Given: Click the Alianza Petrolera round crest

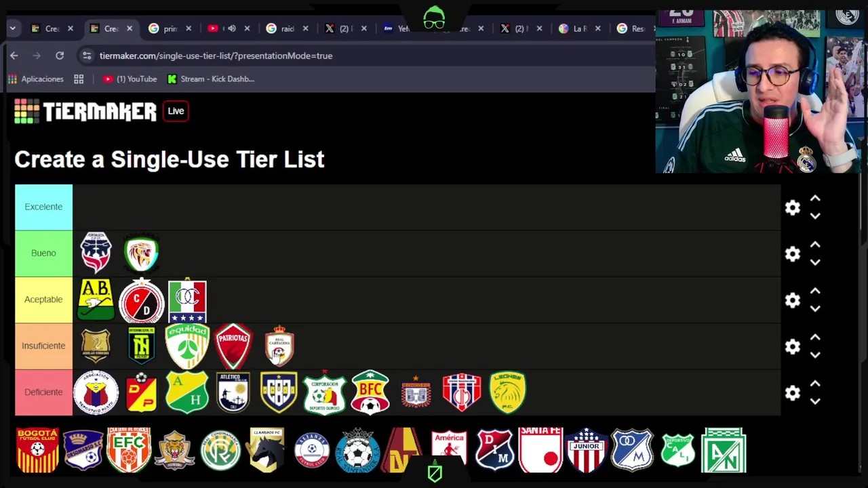Looking at the screenshot, I should click(312, 450).
